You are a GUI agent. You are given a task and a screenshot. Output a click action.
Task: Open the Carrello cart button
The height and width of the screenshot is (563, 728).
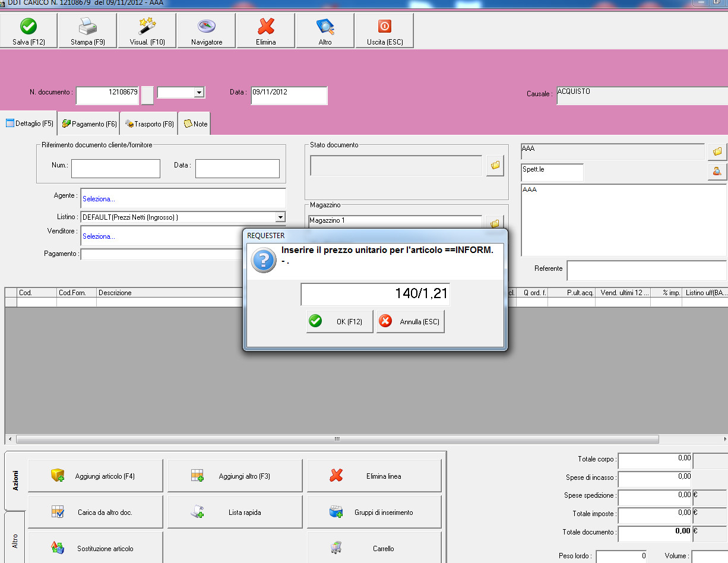pos(374,548)
